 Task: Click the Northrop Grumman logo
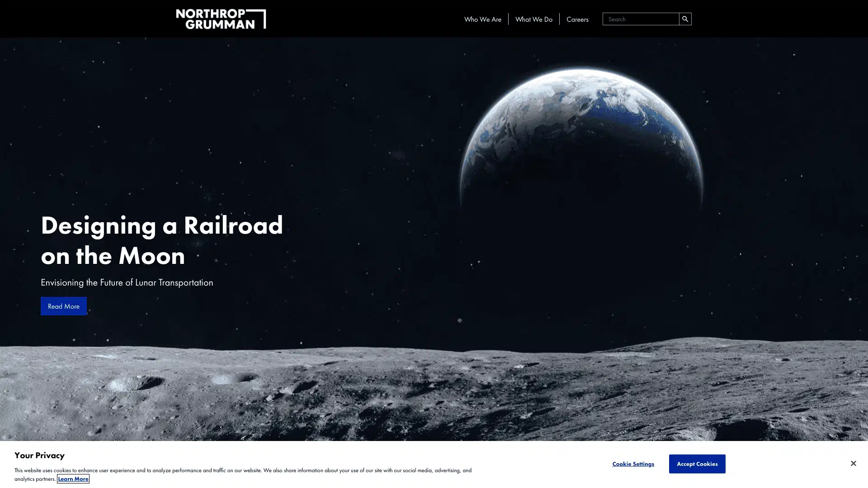(221, 19)
